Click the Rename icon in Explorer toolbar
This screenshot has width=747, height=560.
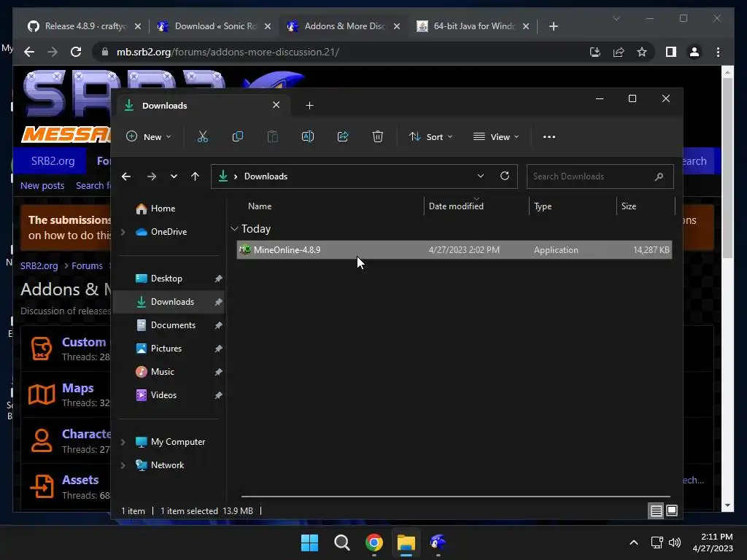point(308,136)
